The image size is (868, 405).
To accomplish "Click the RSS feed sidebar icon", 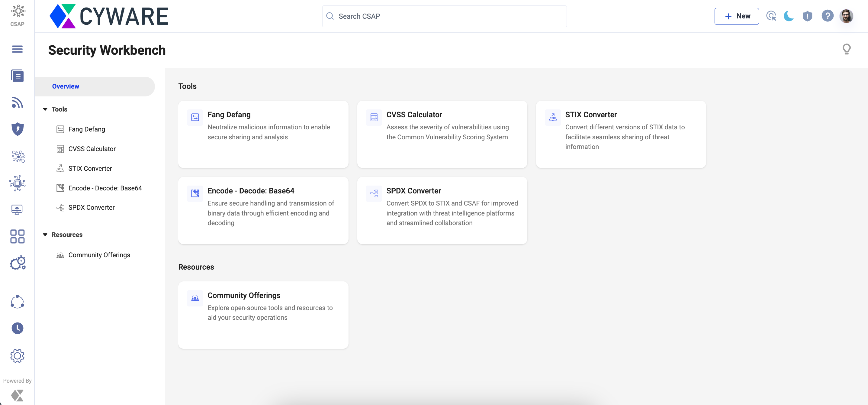I will click(x=17, y=102).
